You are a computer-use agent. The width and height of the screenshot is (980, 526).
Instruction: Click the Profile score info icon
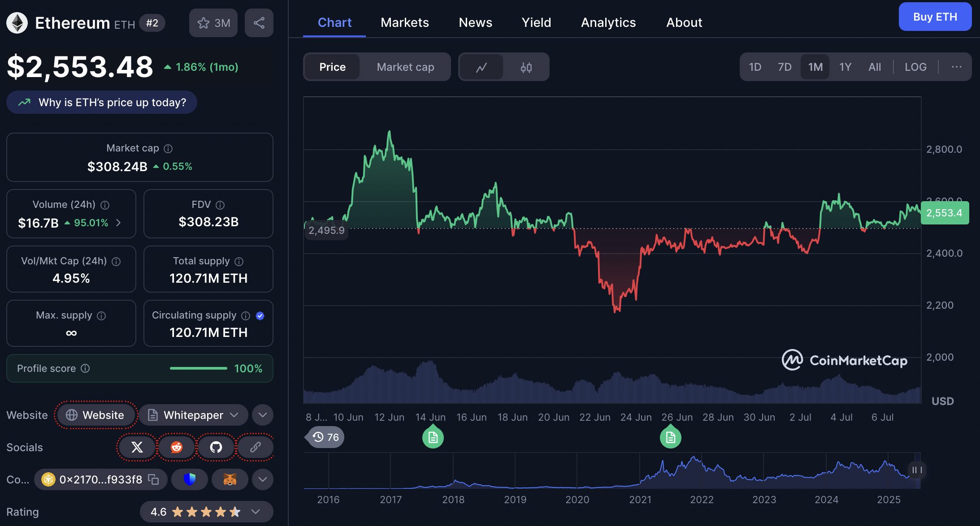85,368
